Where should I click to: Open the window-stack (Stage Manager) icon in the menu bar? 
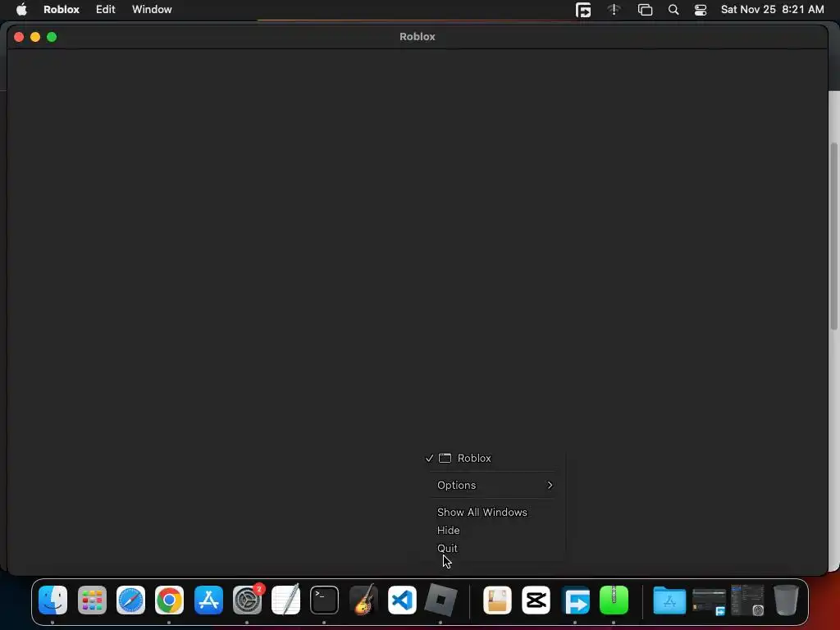pyautogui.click(x=645, y=10)
